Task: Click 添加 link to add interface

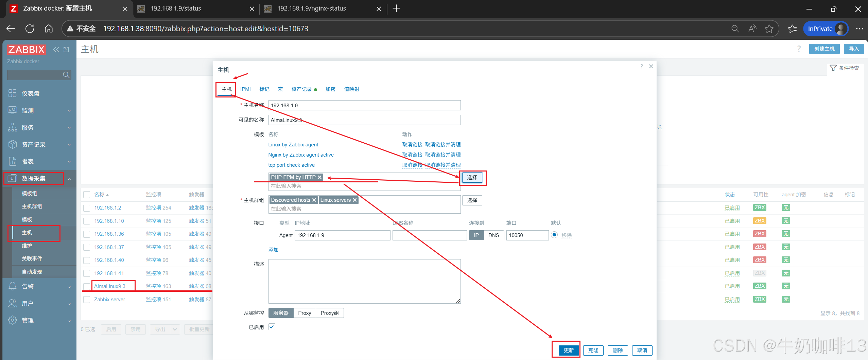Action: 273,250
